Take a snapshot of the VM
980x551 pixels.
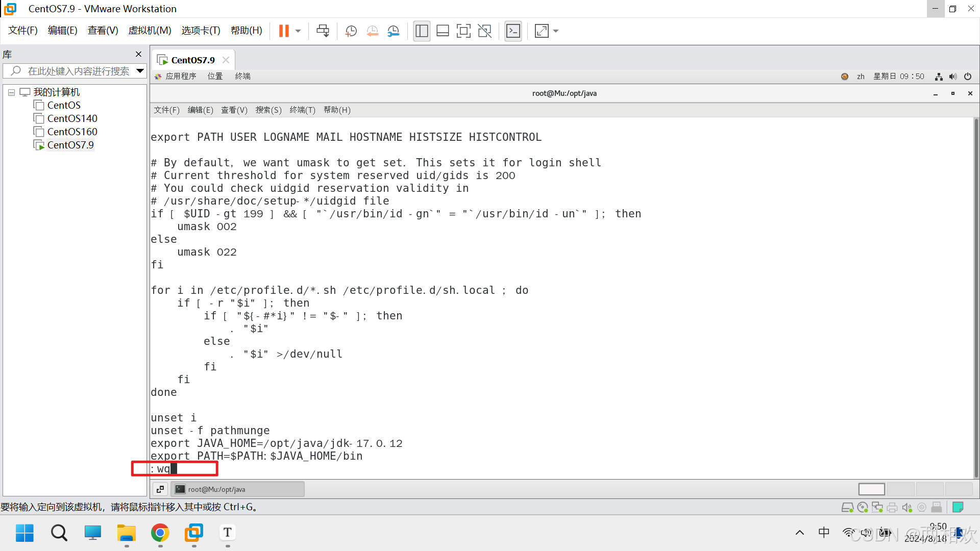pyautogui.click(x=351, y=31)
